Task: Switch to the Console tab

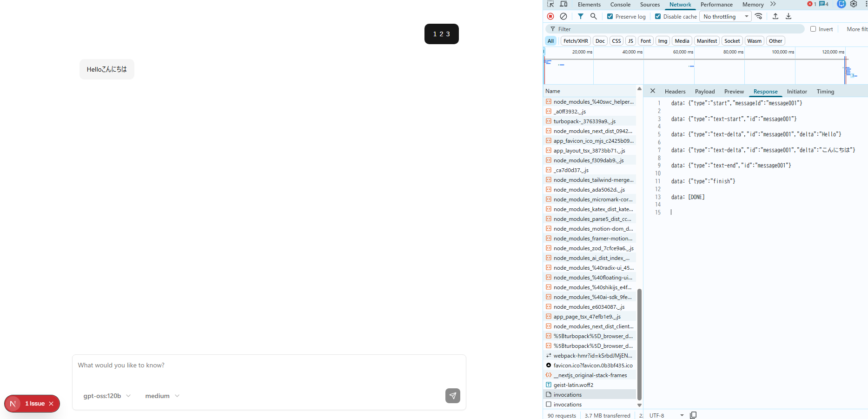Action: coord(620,4)
